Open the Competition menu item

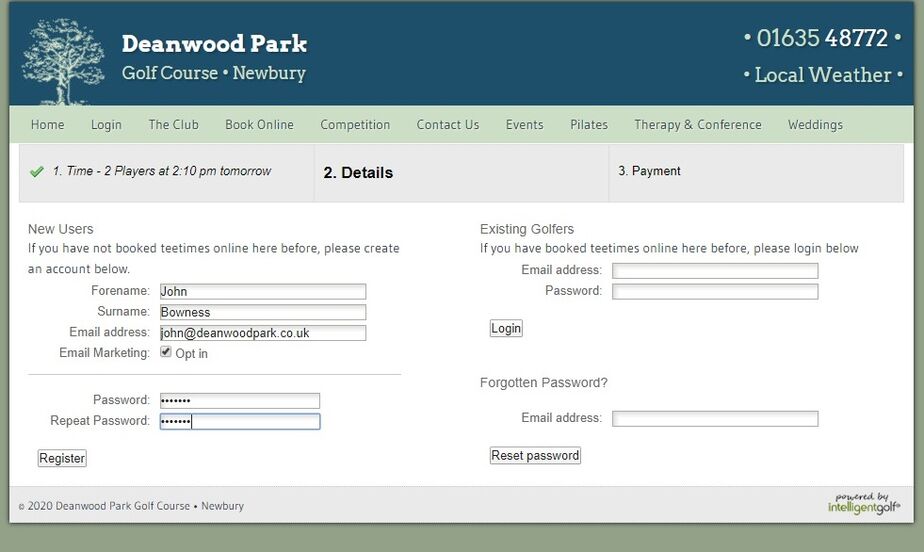coord(355,125)
